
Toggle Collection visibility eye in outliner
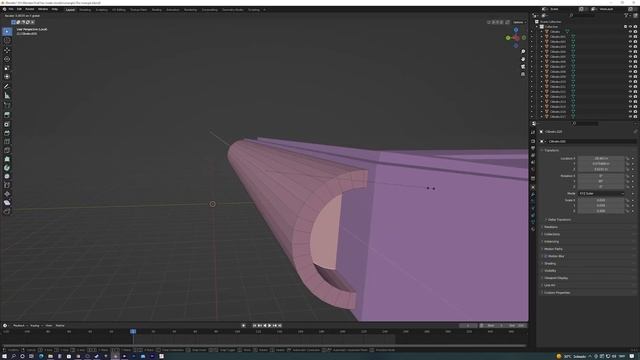[x=631, y=27]
